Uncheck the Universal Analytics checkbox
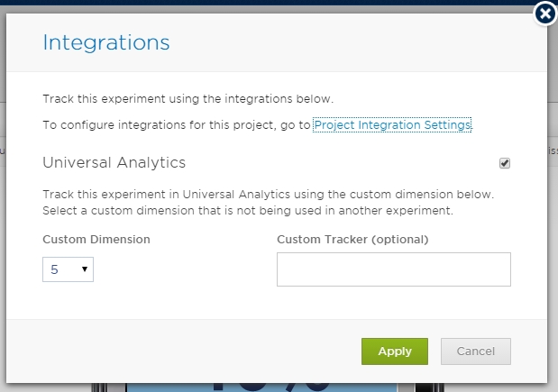The height and width of the screenshot is (392, 558). [x=504, y=163]
